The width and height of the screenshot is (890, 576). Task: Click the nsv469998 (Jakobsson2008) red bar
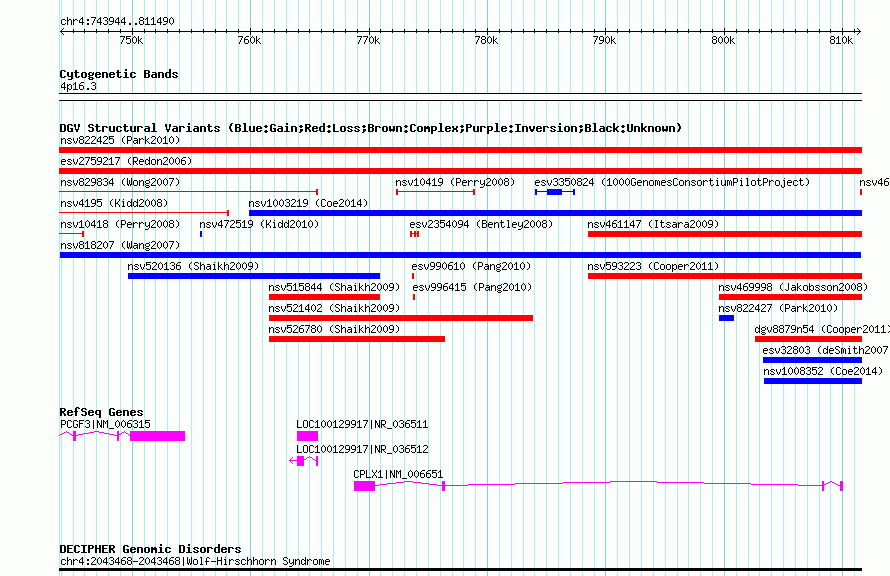(790, 297)
